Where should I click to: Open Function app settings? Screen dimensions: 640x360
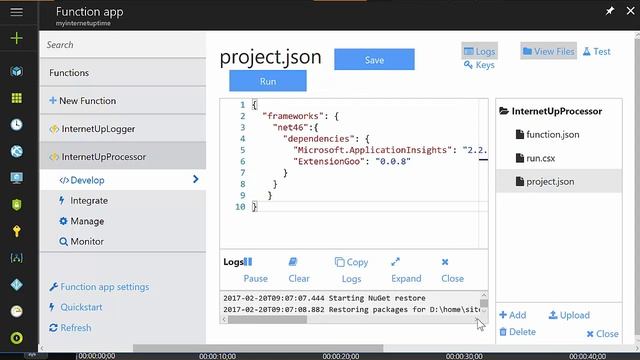[99, 287]
